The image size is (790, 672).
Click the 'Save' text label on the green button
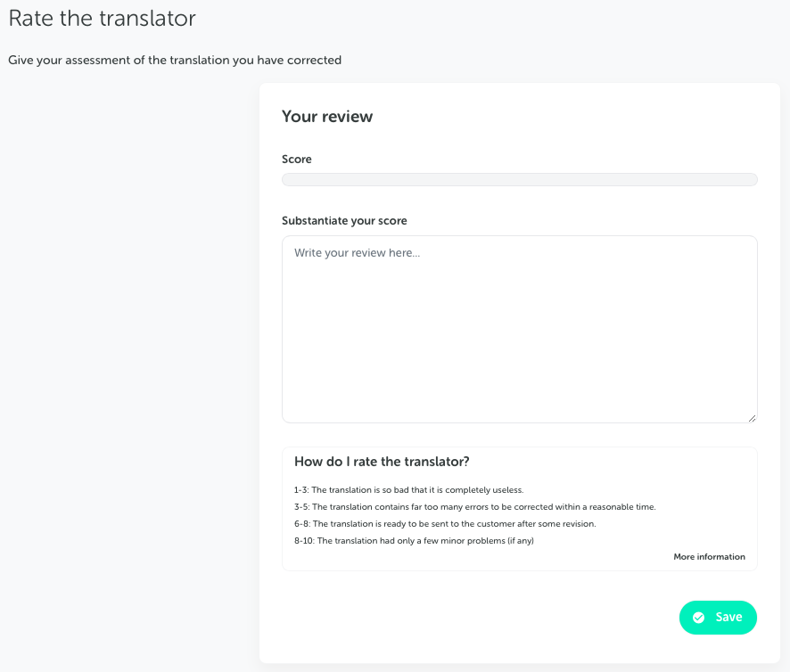(728, 618)
